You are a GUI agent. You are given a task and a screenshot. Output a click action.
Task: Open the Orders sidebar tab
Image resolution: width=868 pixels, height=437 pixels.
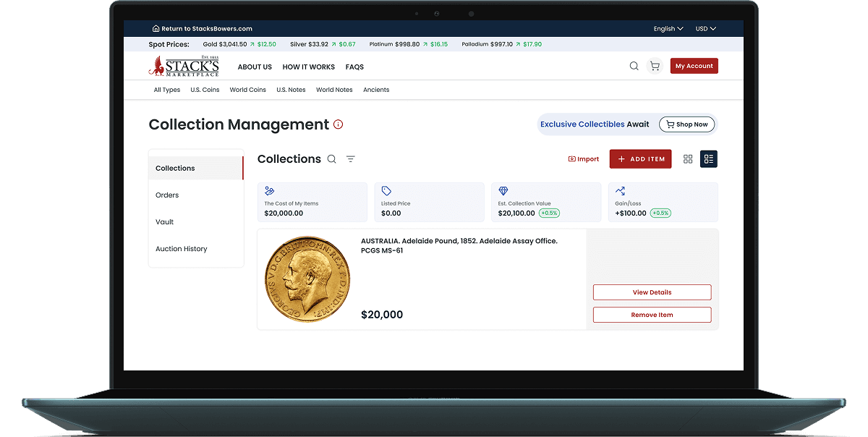click(x=167, y=195)
